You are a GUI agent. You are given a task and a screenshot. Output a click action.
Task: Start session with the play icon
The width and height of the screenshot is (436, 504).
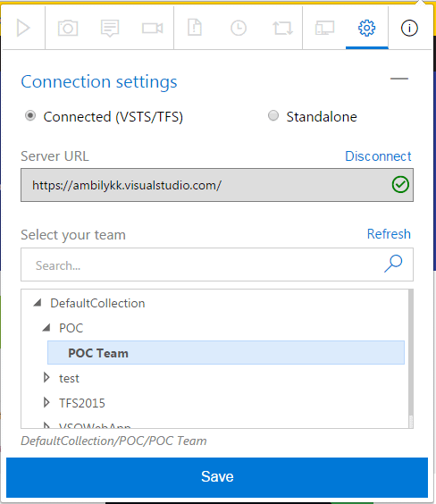pyautogui.click(x=23, y=29)
